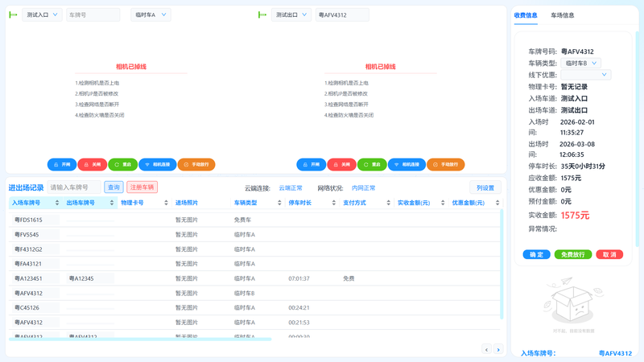Click parking duration 00:21:53
The height and width of the screenshot is (362, 644).
[x=299, y=323]
